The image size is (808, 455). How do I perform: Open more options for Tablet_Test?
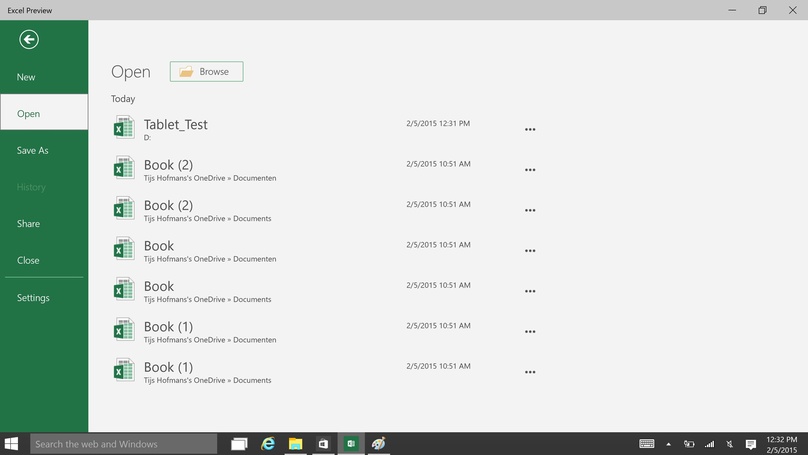click(530, 129)
